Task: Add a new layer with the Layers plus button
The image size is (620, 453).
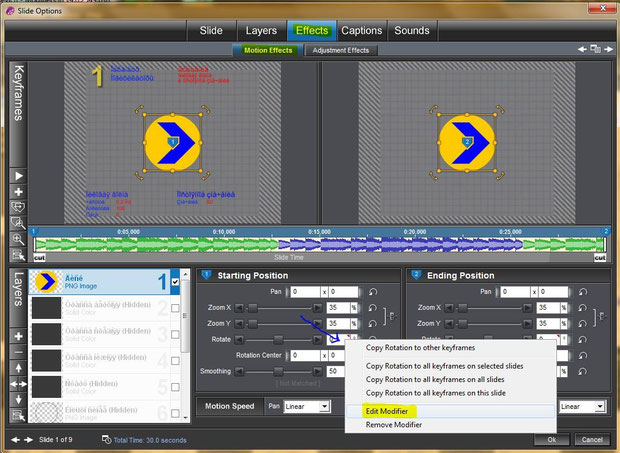Action: pos(19,336)
